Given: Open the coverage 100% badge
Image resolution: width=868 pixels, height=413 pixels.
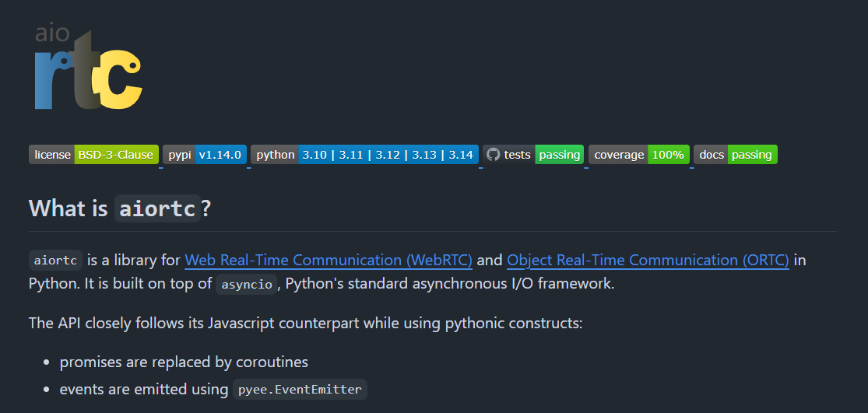Looking at the screenshot, I should pos(639,155).
